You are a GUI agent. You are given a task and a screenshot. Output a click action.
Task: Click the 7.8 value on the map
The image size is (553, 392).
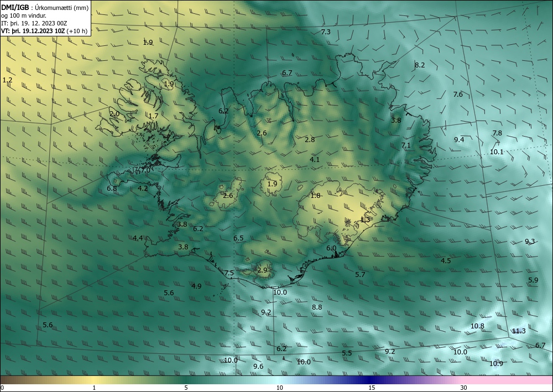(x=497, y=133)
